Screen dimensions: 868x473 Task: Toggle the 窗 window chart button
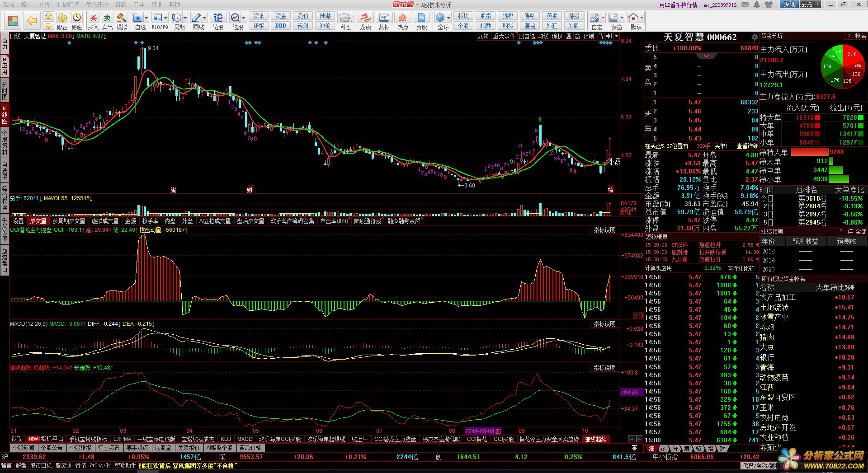click(x=578, y=36)
